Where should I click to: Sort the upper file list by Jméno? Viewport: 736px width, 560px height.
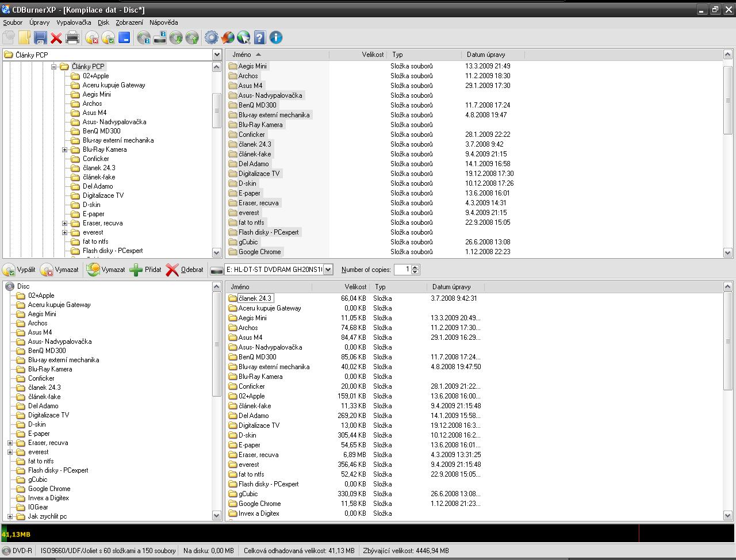pos(277,55)
